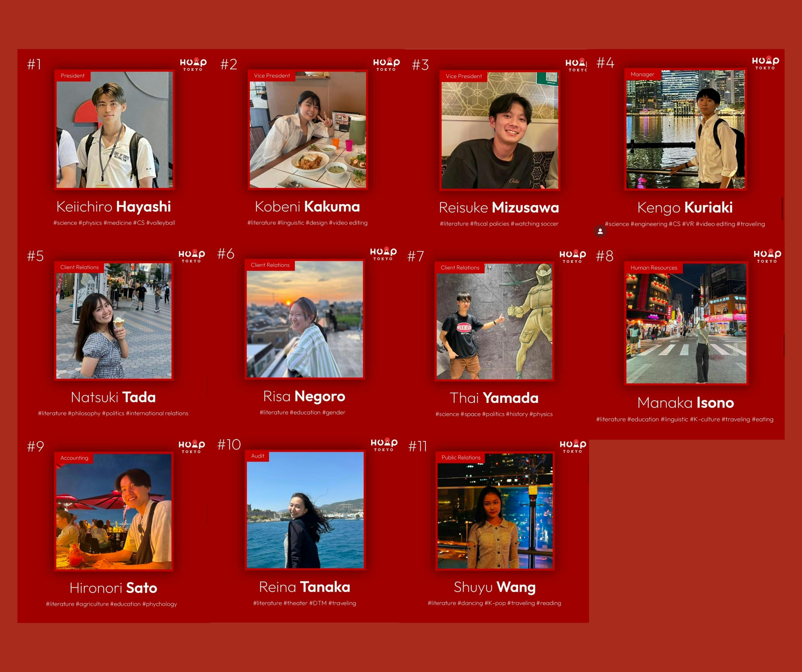
Task: Click HOAP Tokyo logo on card #1
Action: click(193, 65)
